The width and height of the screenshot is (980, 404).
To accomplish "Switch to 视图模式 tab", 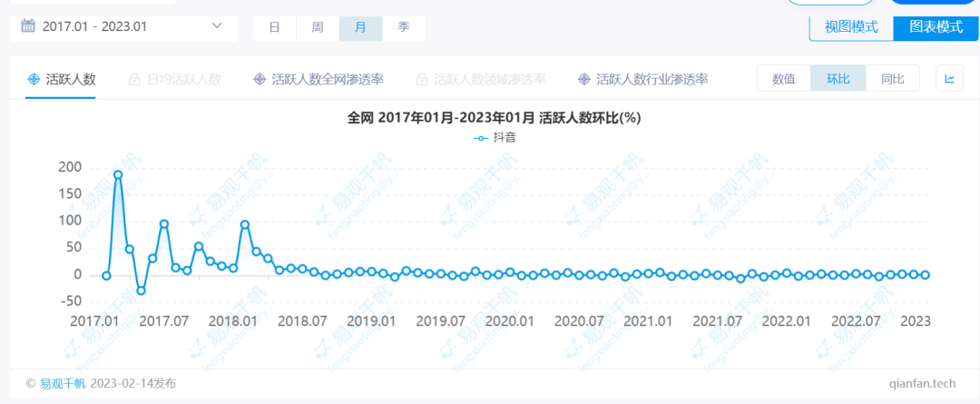I will point(850,27).
